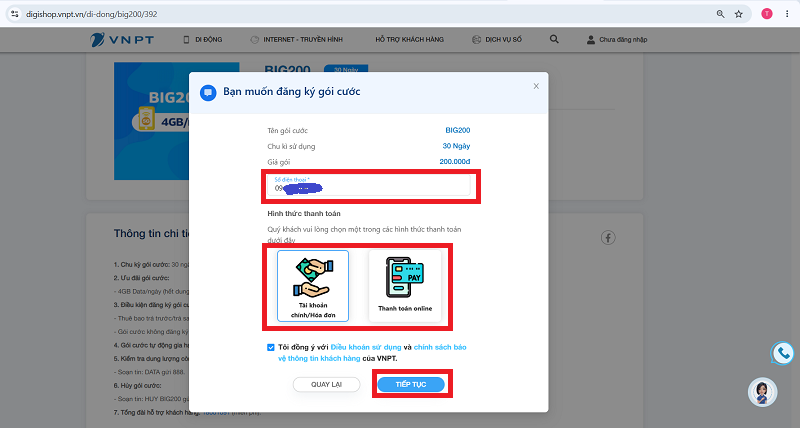
Task: Click the QUAY LẠI button
Action: (327, 384)
